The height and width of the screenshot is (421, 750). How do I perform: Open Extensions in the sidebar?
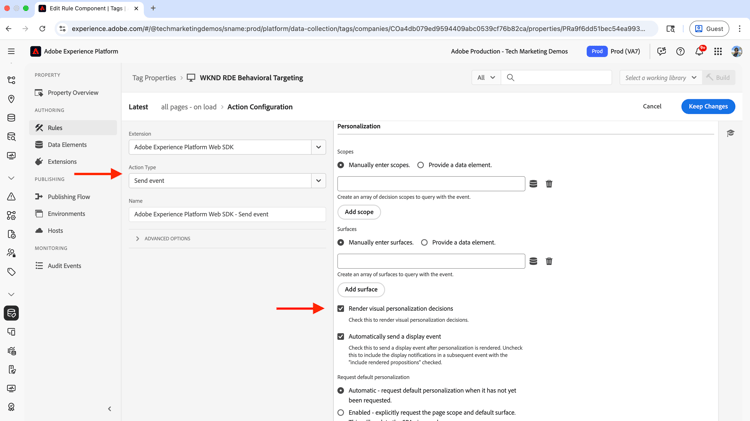73,162
